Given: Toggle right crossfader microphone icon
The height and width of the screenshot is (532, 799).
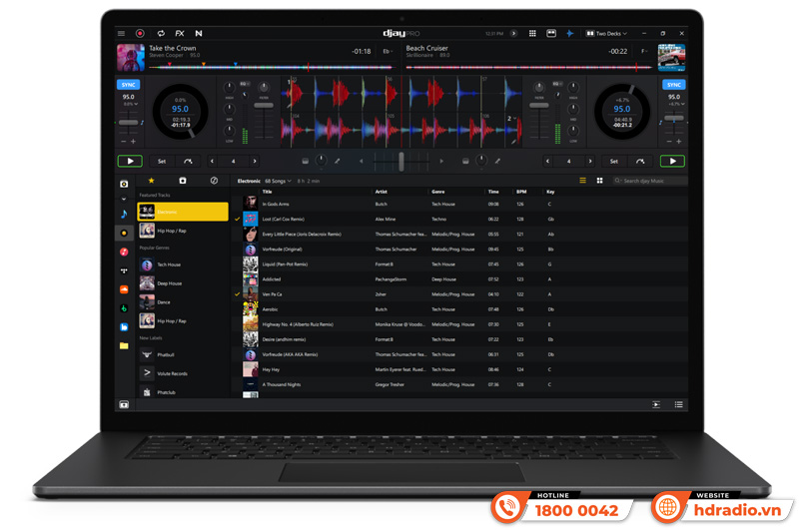Looking at the screenshot, I should coord(497,162).
